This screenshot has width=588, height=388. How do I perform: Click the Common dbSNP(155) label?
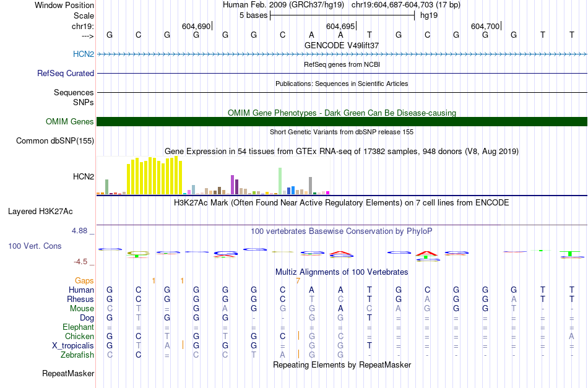click(x=54, y=141)
